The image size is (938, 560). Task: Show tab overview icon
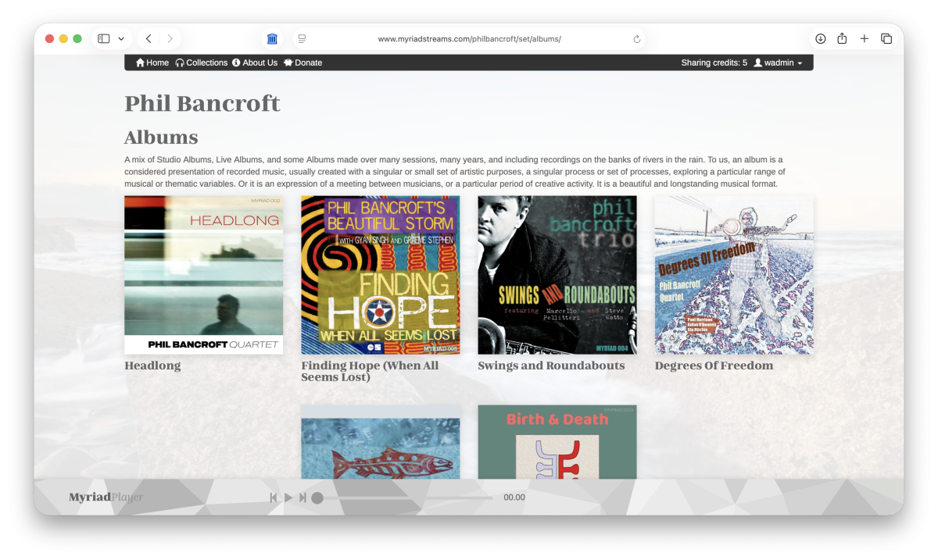(x=886, y=38)
